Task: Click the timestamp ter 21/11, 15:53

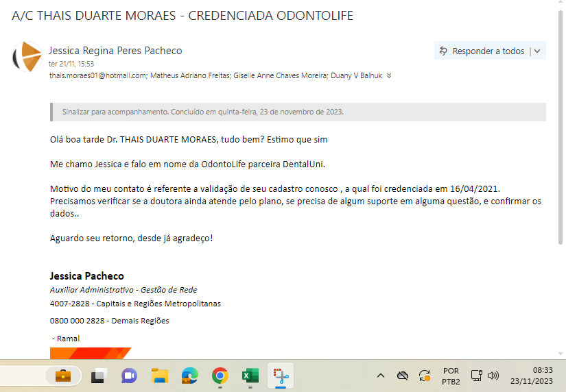Action: point(71,64)
